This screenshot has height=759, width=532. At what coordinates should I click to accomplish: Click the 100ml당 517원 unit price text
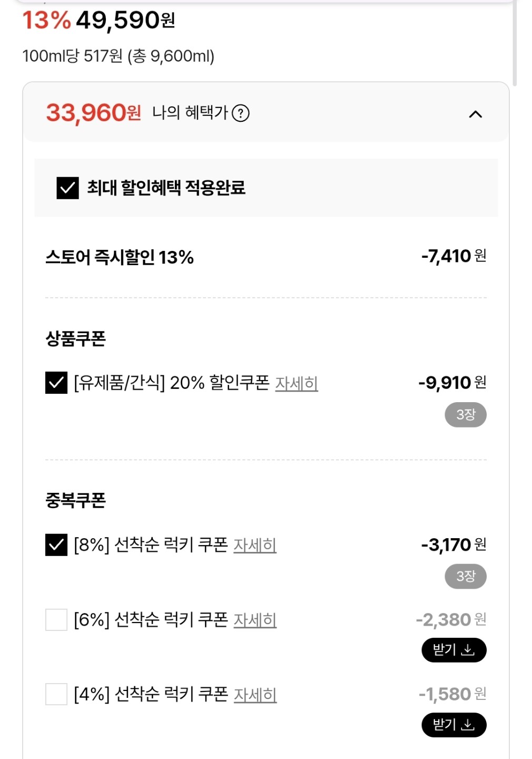pyautogui.click(x=118, y=56)
